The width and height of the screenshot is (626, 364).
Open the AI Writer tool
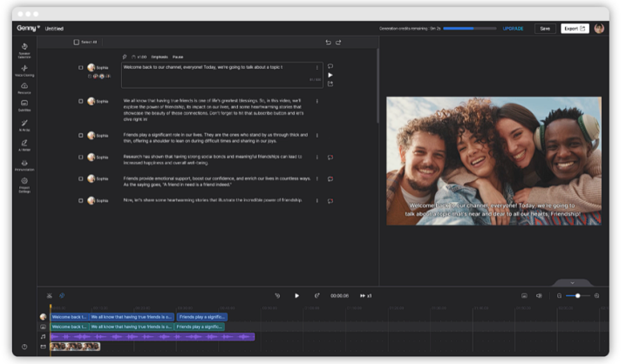click(x=24, y=144)
